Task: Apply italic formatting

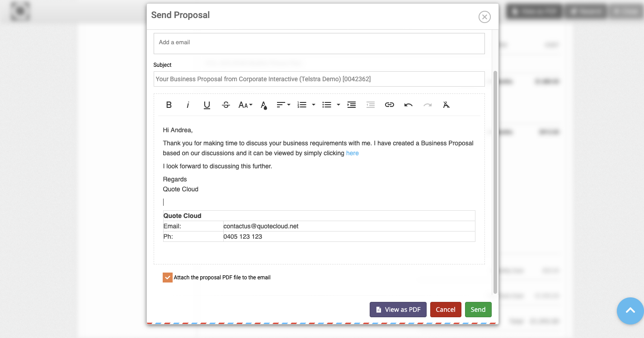Action: (188, 105)
